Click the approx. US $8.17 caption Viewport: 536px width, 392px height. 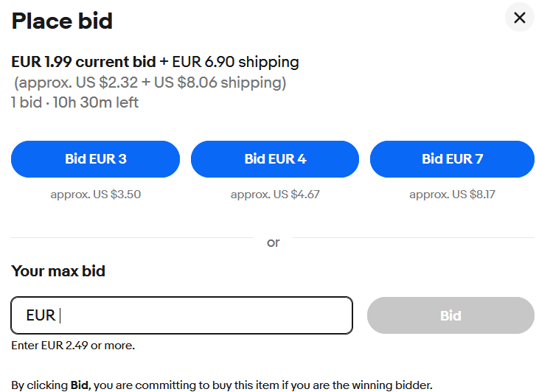click(x=452, y=194)
